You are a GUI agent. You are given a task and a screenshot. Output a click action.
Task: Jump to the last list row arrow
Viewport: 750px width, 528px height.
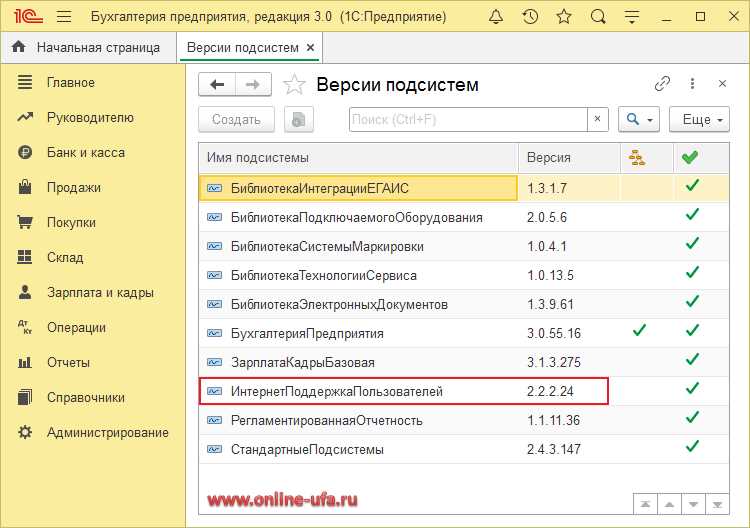(x=717, y=505)
